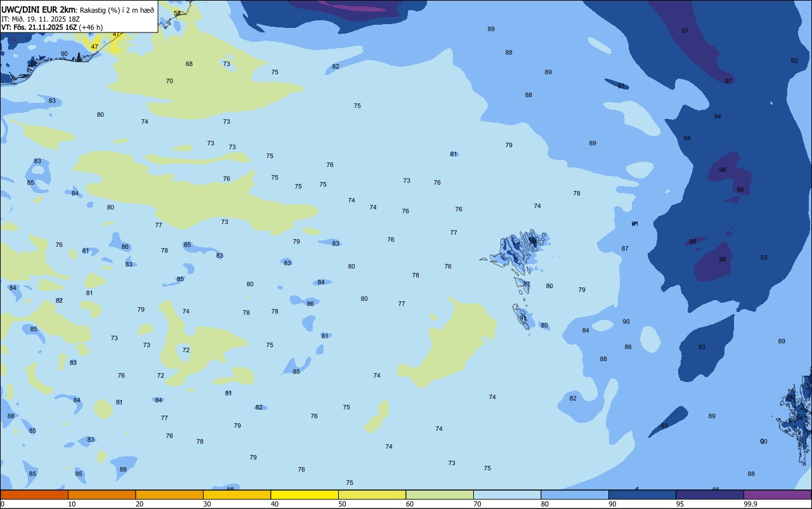This screenshot has height=509, width=812.
Task: Click the title text 'UWC/DINI EUR 2km'
Action: 38,10
